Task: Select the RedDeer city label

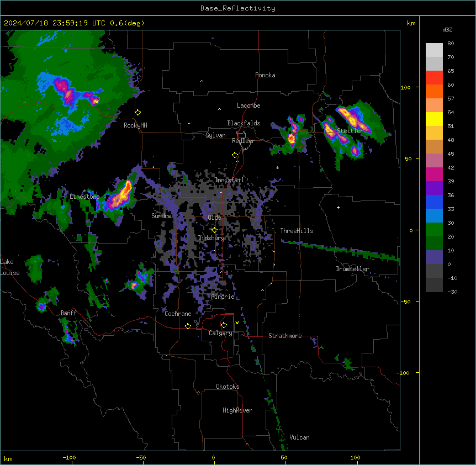Action: pyautogui.click(x=243, y=141)
